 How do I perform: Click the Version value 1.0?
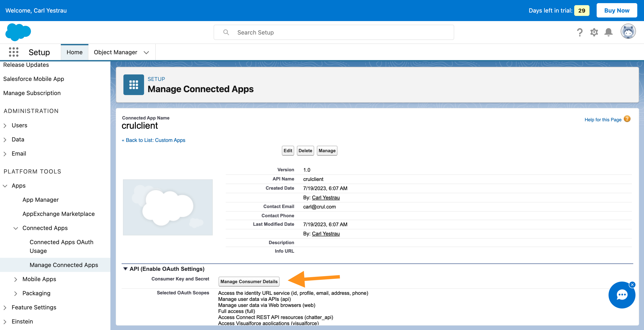307,170
